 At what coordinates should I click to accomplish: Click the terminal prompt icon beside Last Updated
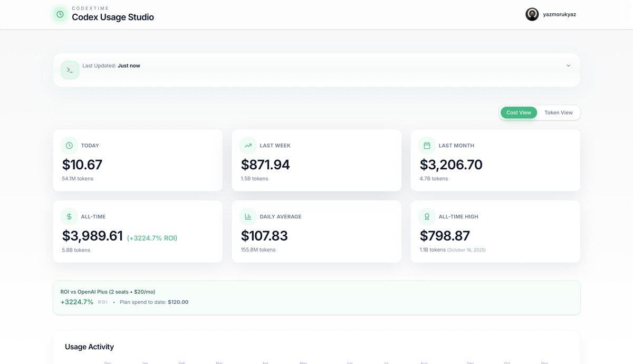tap(70, 70)
